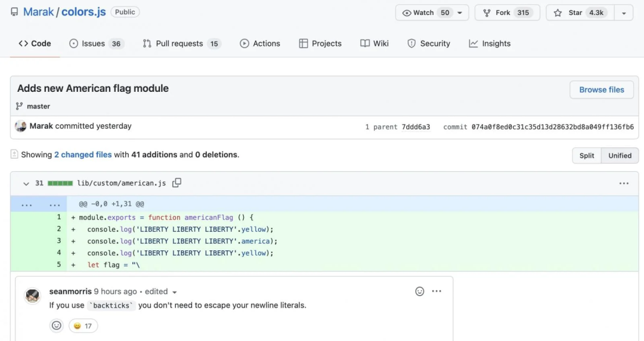Open the Actions tab

click(260, 44)
